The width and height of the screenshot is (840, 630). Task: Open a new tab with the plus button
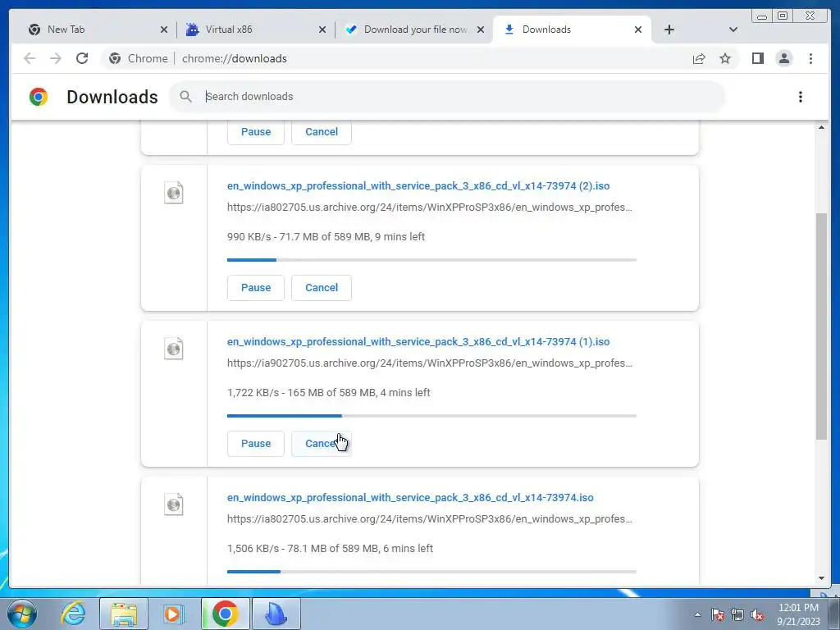(x=669, y=30)
